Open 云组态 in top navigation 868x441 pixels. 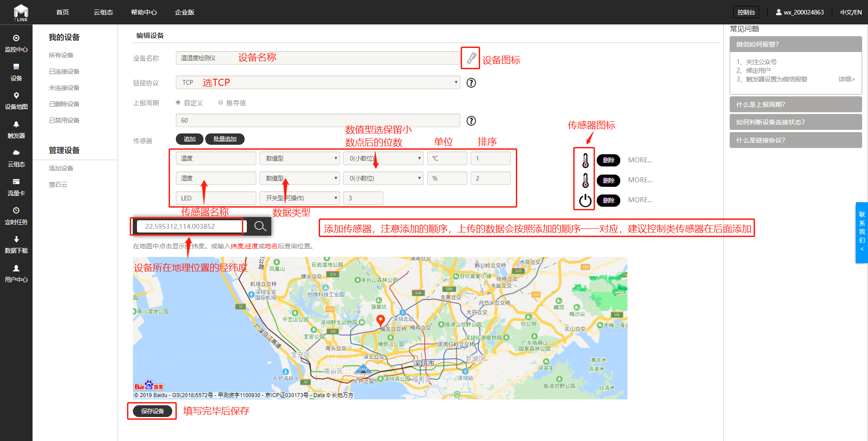[103, 12]
